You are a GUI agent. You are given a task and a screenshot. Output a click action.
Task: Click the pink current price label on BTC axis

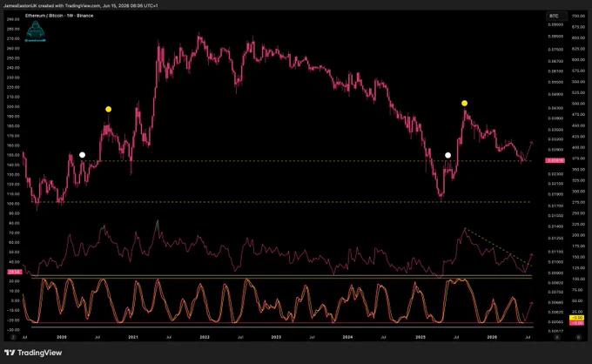(555, 160)
